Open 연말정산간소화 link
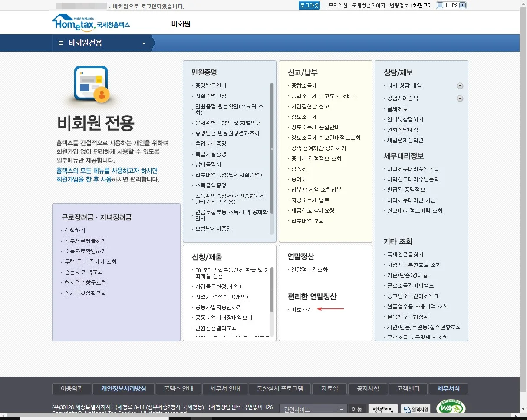The width and height of the screenshot is (527, 420). 310,269
